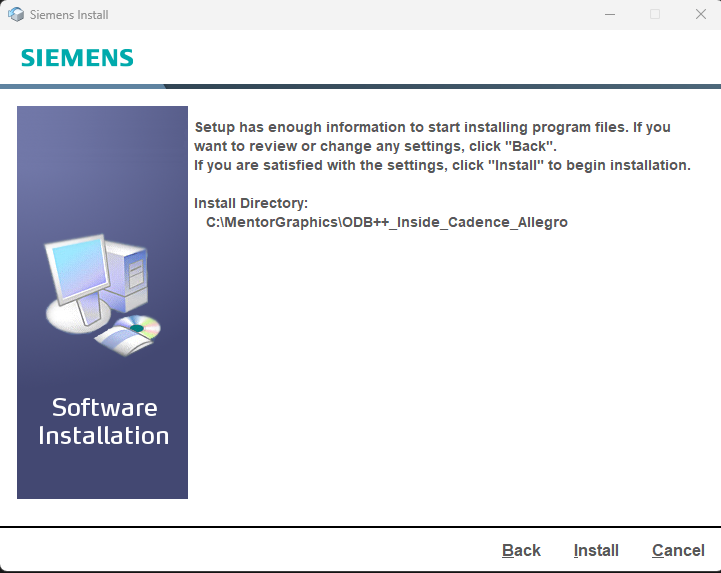Cancel the Siemens installation

(x=678, y=550)
